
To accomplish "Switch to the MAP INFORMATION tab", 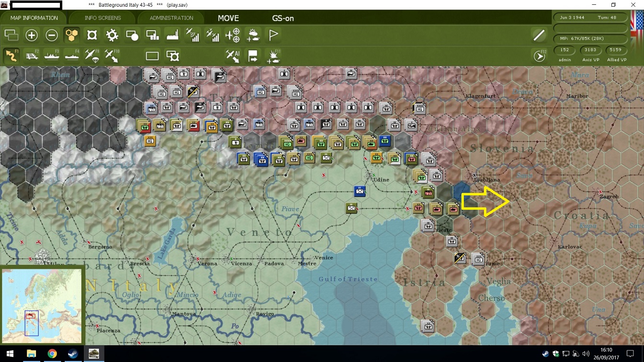I will (34, 18).
